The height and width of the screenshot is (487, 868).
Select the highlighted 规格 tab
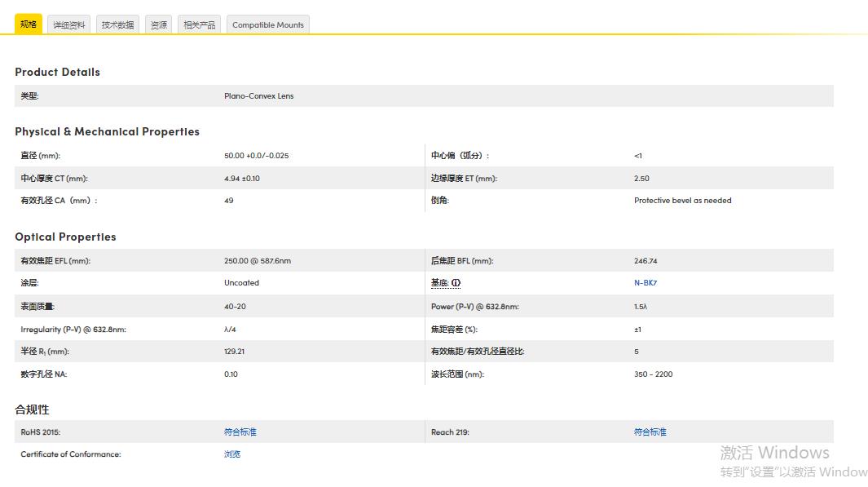point(28,24)
